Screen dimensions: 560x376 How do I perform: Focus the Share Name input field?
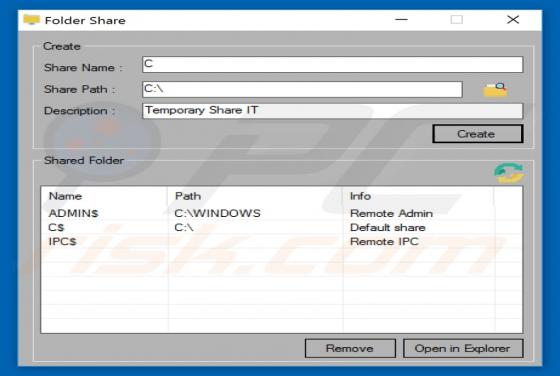click(332, 65)
